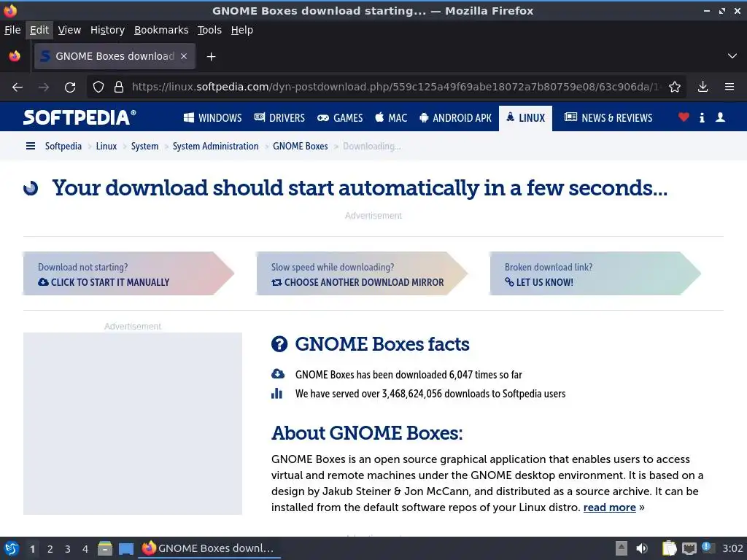747x560 pixels.
Task: Switch to workspace 1
Action: coord(32,549)
